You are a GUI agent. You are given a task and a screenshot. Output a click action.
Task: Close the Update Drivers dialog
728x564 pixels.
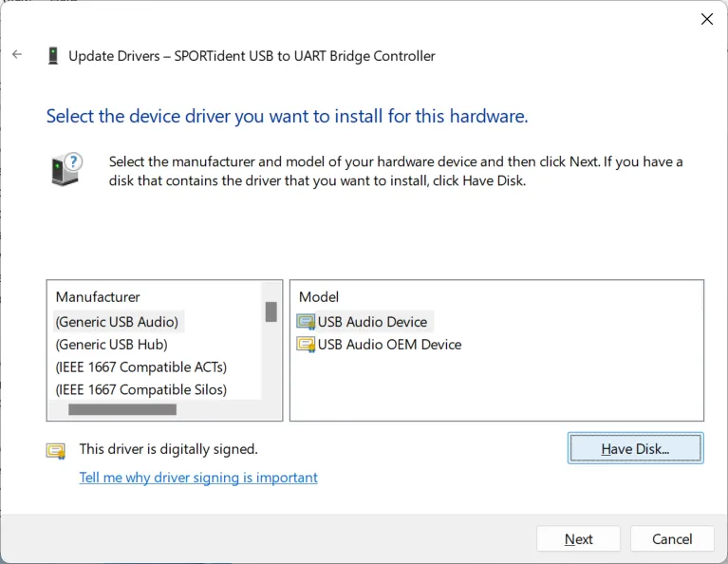[x=706, y=19]
